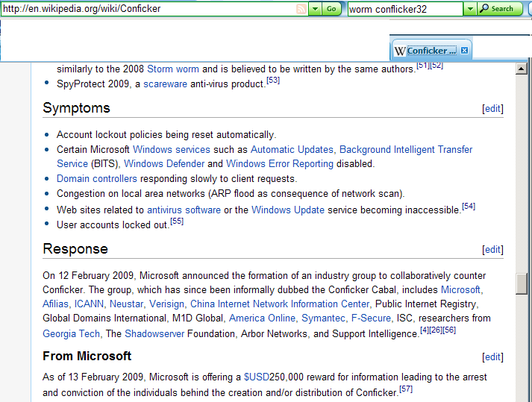Open citation [54]
532x402 pixels.
coord(469,207)
